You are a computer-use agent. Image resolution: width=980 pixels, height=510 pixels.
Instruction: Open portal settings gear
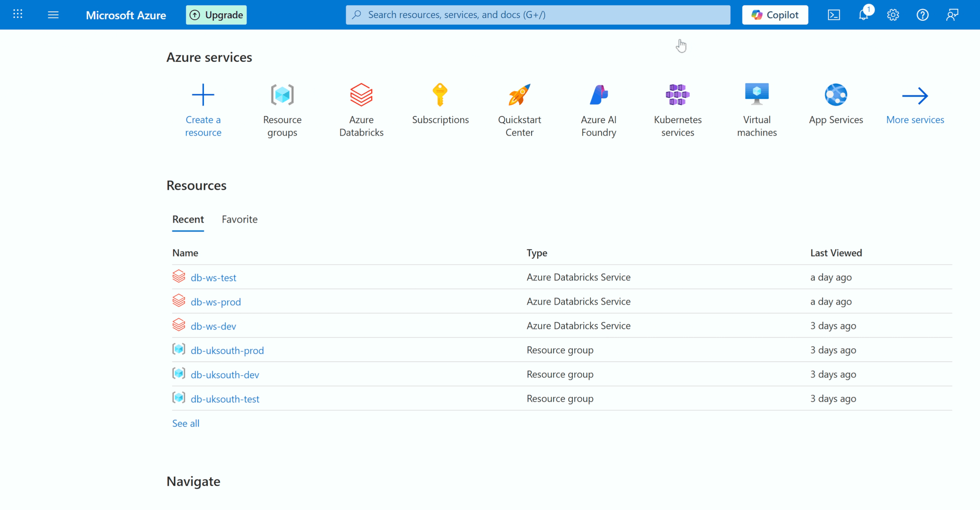(893, 15)
